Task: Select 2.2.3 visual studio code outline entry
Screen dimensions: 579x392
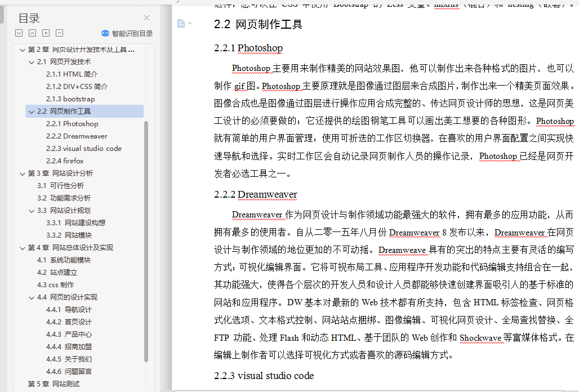Action: [x=84, y=148]
